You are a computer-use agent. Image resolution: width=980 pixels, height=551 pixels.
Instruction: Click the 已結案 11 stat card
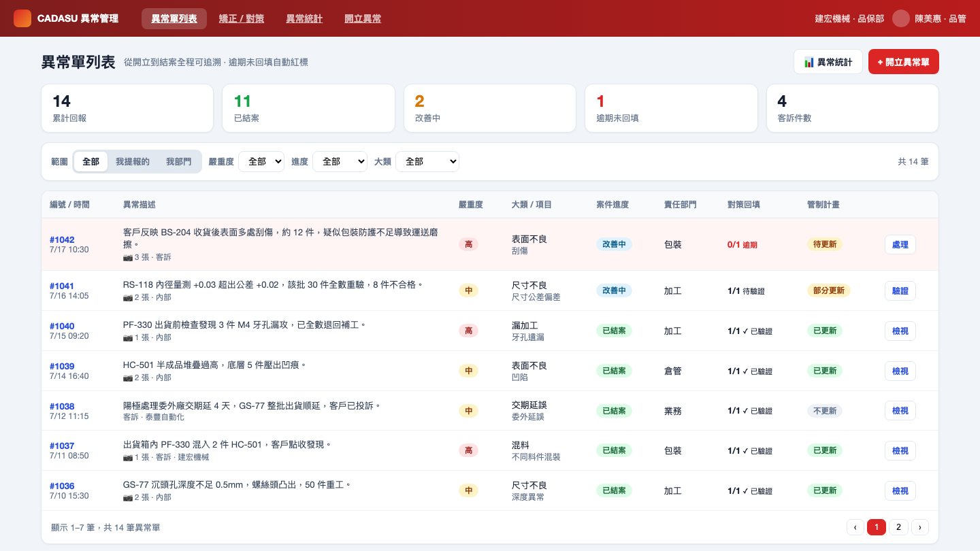(x=308, y=108)
